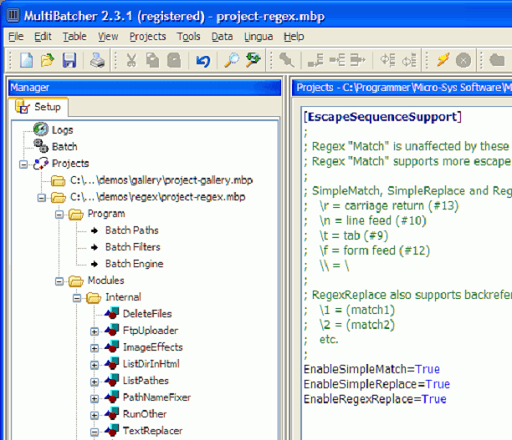Collapse the Modules folder
512x440 pixels.
(59, 281)
